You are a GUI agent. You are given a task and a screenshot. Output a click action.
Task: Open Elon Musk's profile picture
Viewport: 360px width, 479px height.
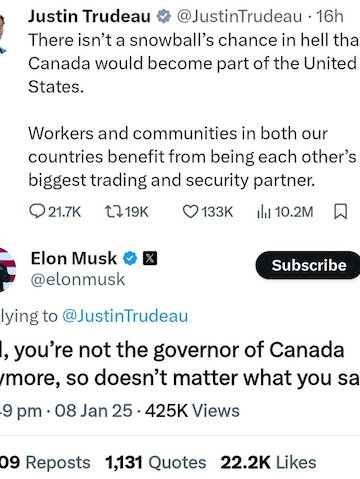7,269
